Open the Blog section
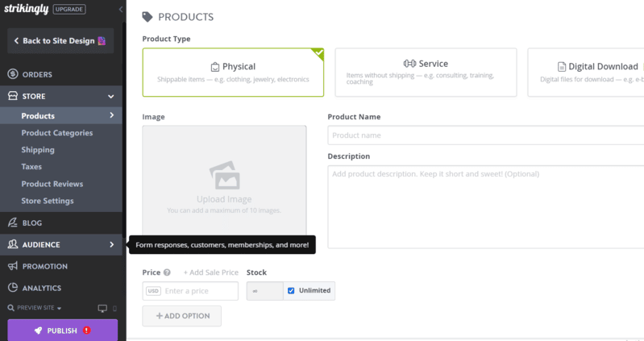Screen dimensions: 644x341 pyautogui.click(x=61, y=222)
